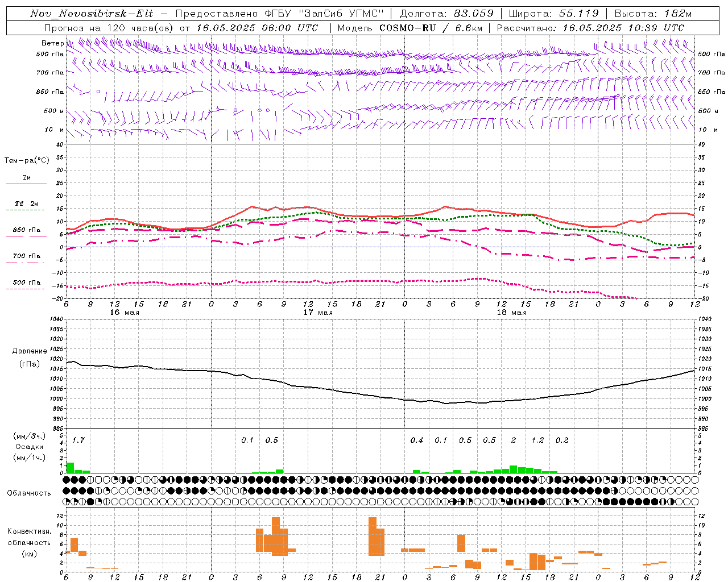Click the Долгота: 83.059 value
728x582 pixels.
pos(446,14)
